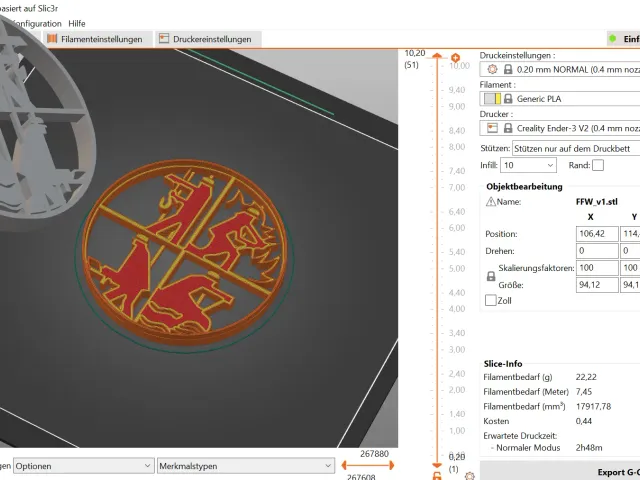Click the Filamentbedarf (Meter) value 7,45

point(584,392)
